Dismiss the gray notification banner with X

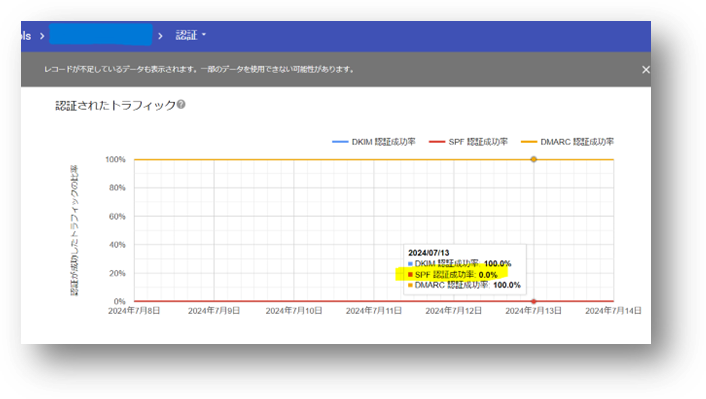pyautogui.click(x=646, y=70)
